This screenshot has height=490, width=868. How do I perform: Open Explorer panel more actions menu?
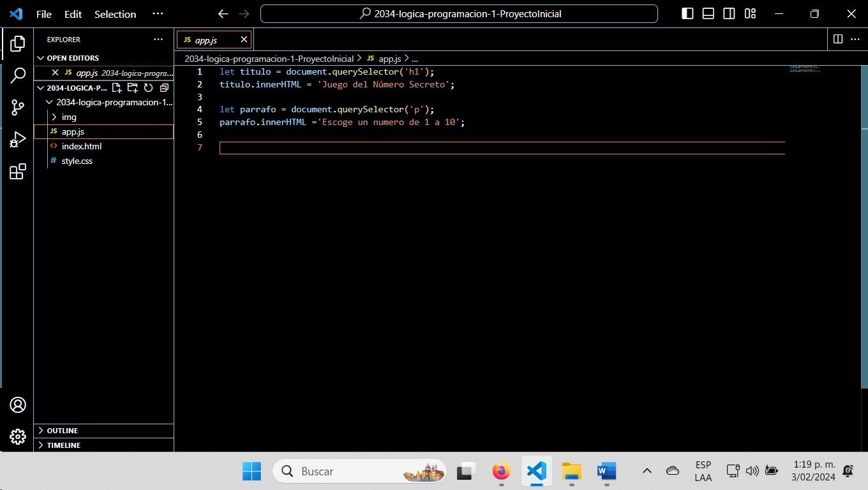tap(158, 40)
